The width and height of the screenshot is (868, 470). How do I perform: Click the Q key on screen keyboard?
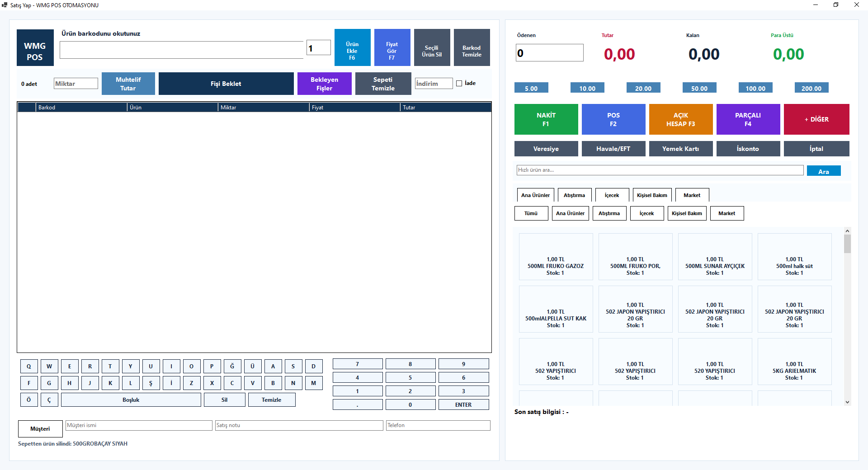point(29,366)
